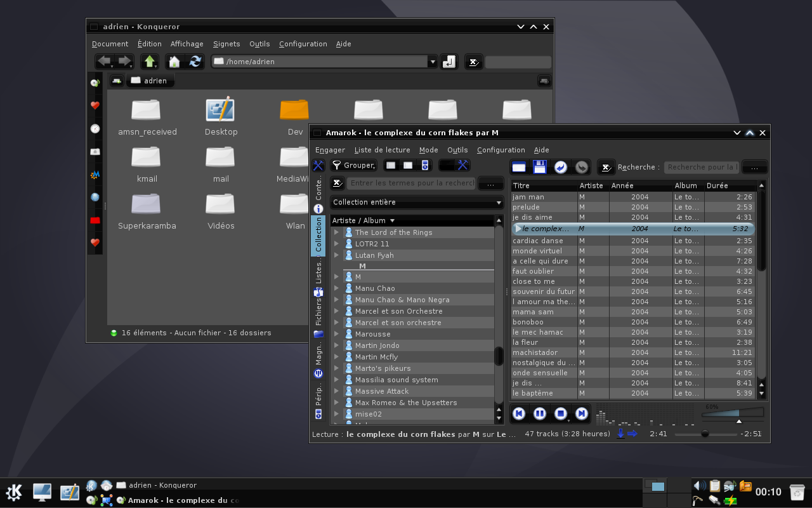
Task: Click the grey redo icon in playlist toolbar
Action: click(582, 167)
